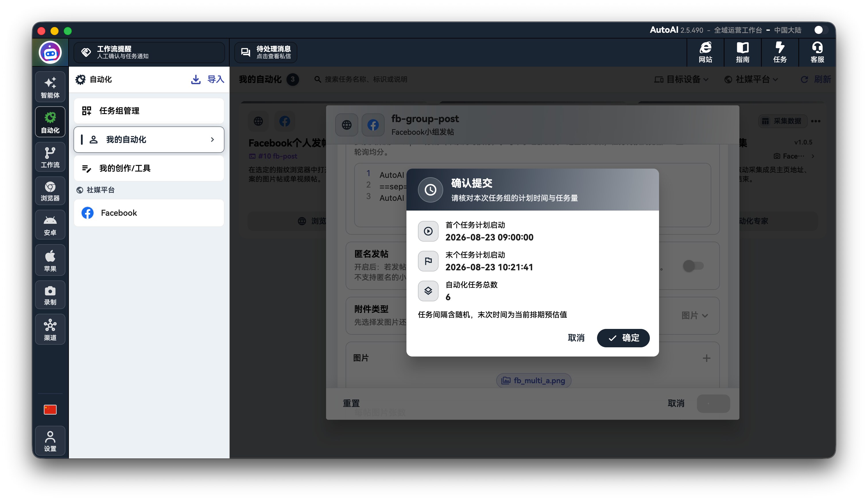Image resolution: width=868 pixels, height=501 pixels.
Task: Open the 指南 guide shortcut
Action: click(743, 52)
